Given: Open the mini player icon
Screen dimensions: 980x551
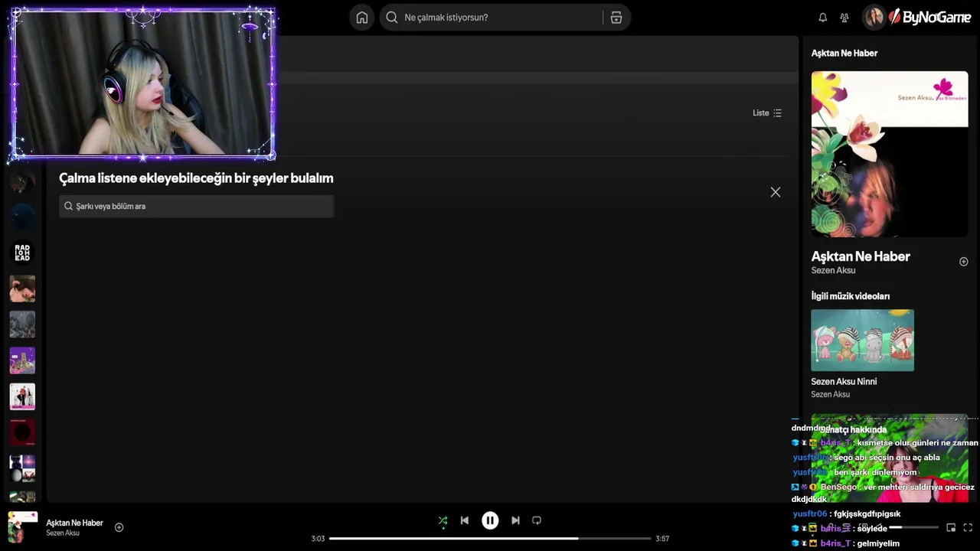Looking at the screenshot, I should (951, 527).
